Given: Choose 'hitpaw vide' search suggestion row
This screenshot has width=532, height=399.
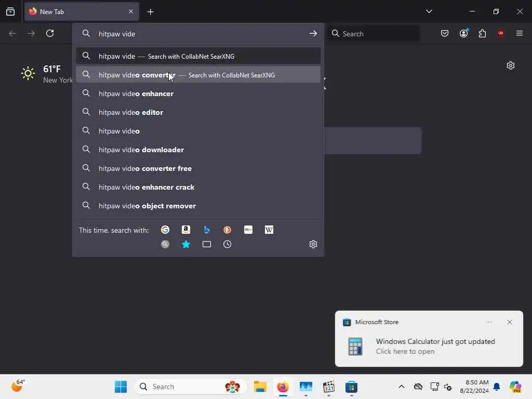Looking at the screenshot, I should 198,56.
